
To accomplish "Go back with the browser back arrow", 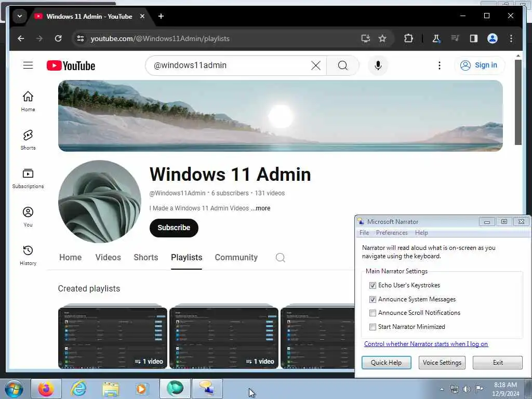I will pyautogui.click(x=21, y=38).
